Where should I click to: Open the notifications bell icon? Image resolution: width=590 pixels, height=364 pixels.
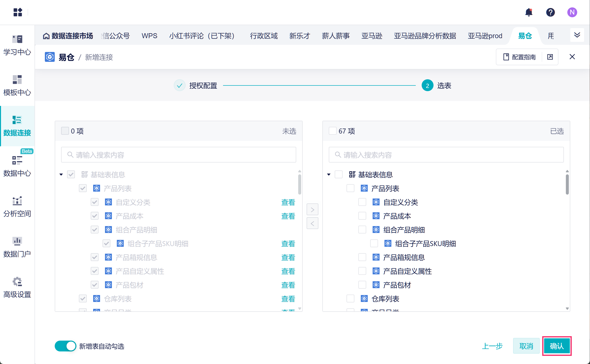click(x=529, y=12)
